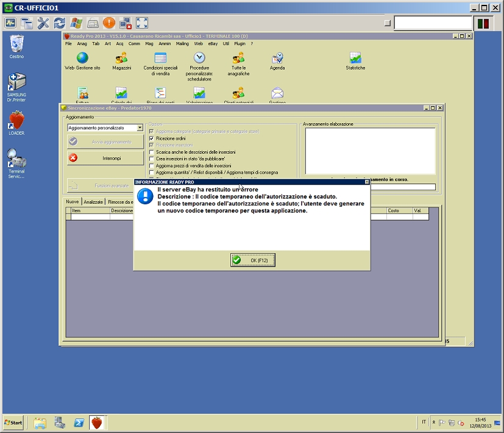Click the orange exclamation alert icon
The height and width of the screenshot is (433, 504).
click(x=109, y=23)
